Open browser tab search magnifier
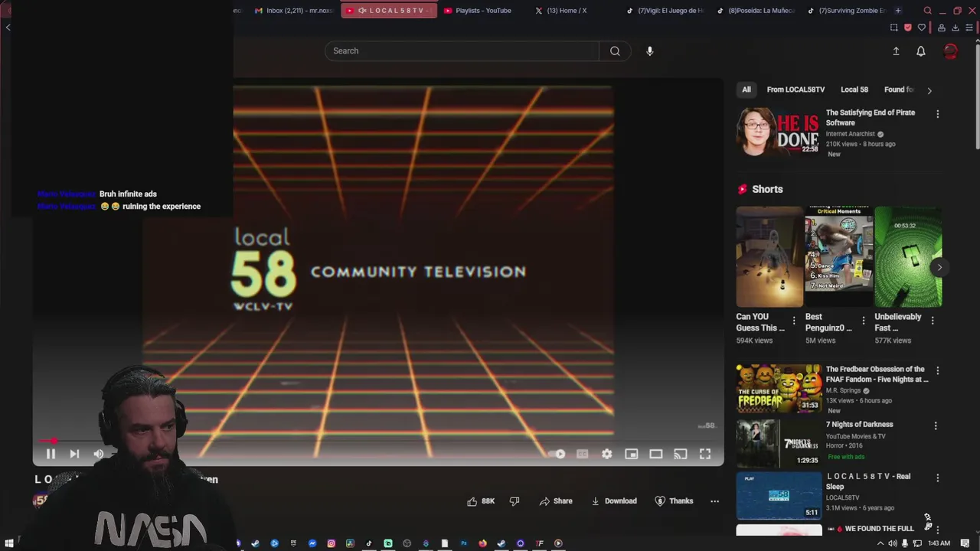The image size is (980, 551). 928,11
